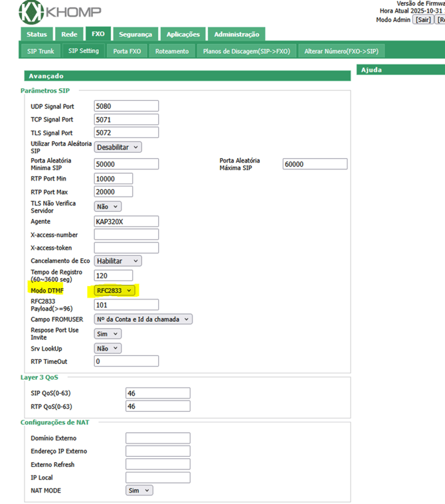This screenshot has width=445, height=504.
Task: Open the Status main tab
Action: [37, 35]
